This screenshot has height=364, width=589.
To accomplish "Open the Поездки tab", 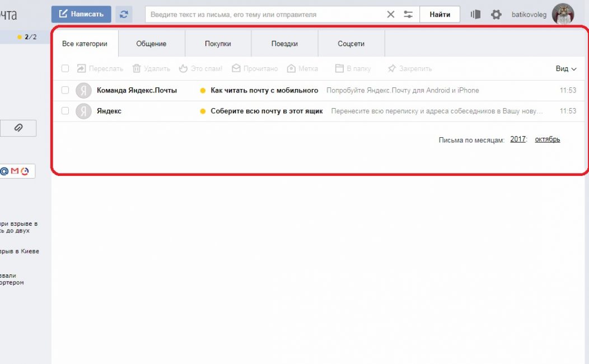I will click(284, 44).
